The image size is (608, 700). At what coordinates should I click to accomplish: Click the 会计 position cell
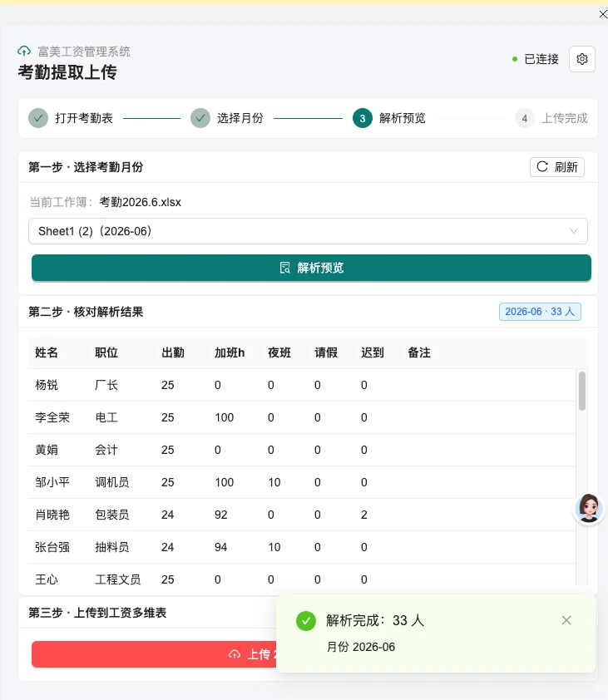click(106, 450)
